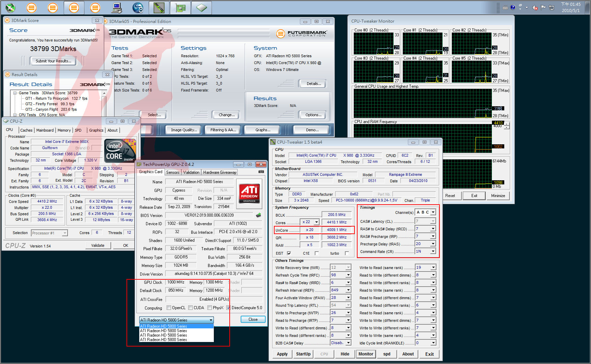Toggle the EIST checkbox in CPU-Tweaker
The image size is (591, 364).
(x=289, y=253)
